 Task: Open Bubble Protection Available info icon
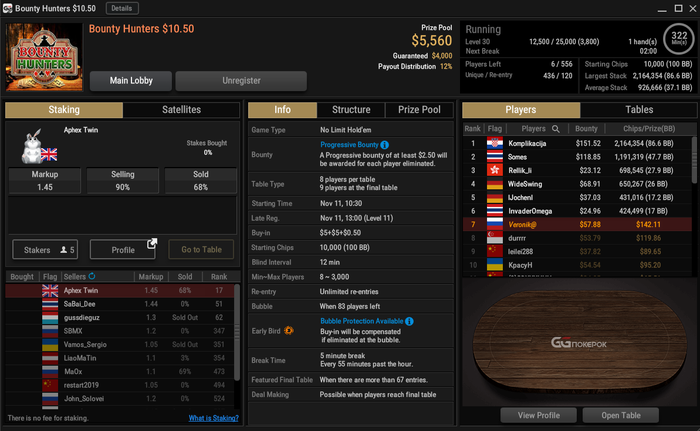point(409,321)
